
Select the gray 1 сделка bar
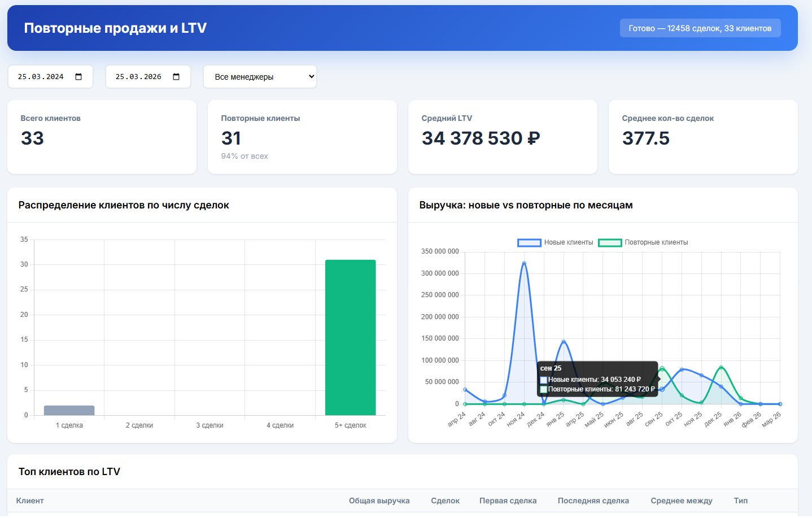[69, 409]
